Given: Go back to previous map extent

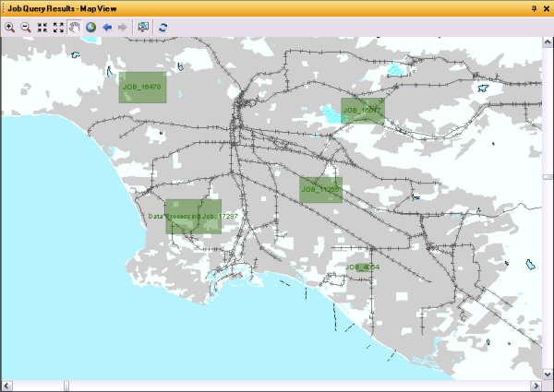Looking at the screenshot, I should (107, 28).
